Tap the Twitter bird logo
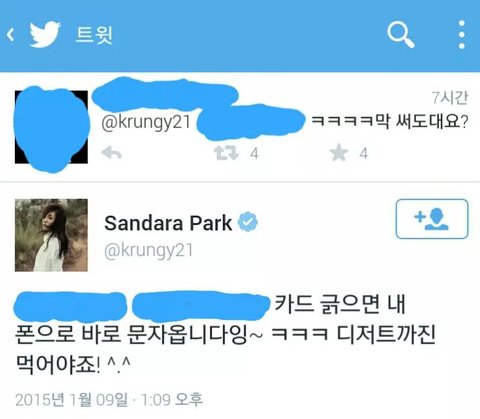 [45, 35]
